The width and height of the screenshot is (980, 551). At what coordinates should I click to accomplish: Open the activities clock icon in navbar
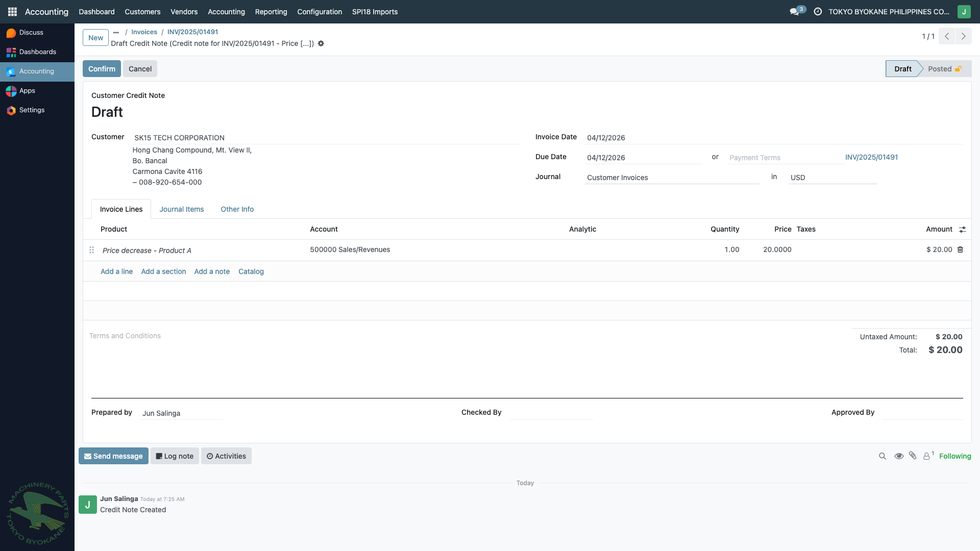point(818,12)
